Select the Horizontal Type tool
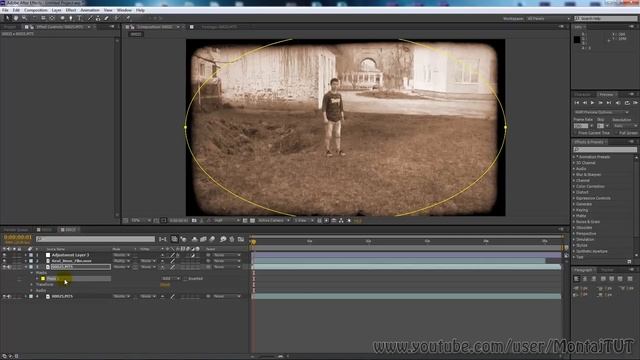The width and height of the screenshot is (640, 360). pos(79,18)
